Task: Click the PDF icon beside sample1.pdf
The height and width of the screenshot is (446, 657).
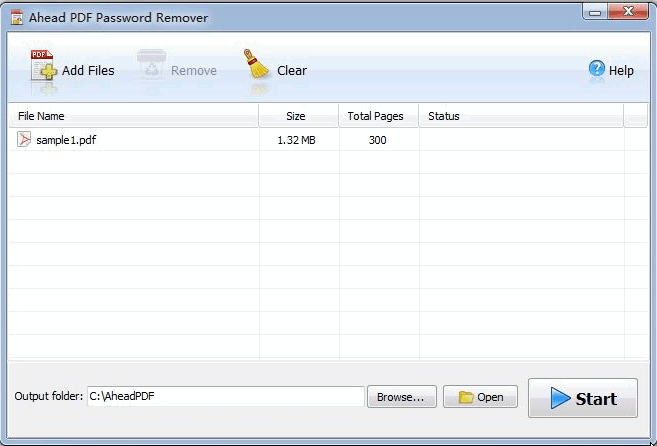Action: [24, 139]
